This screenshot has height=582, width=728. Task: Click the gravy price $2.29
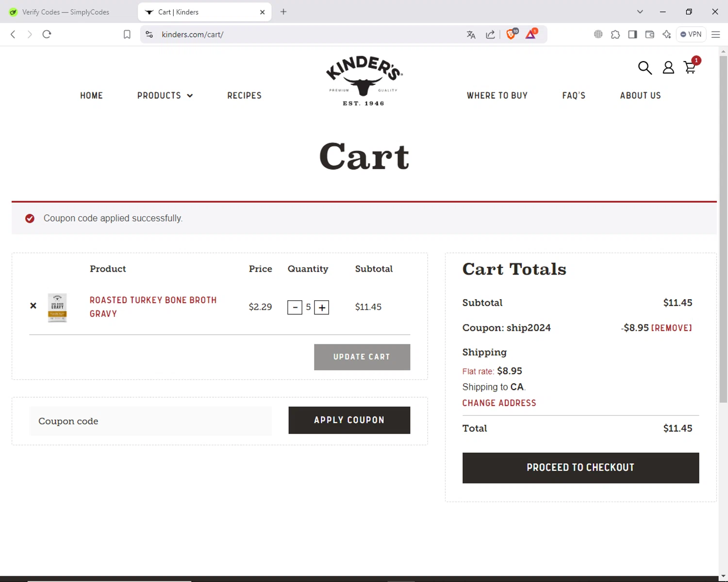pos(260,307)
